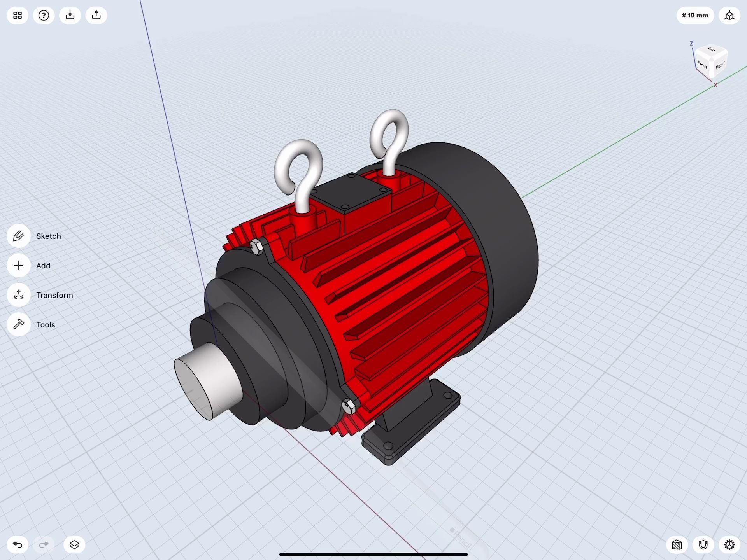Redo the undone action
747x560 pixels.
[x=44, y=544]
